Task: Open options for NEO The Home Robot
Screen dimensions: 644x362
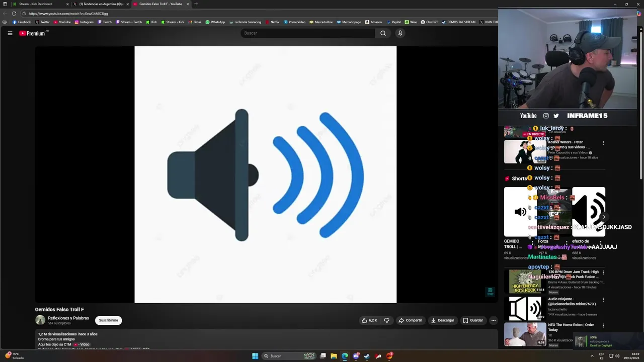Action: pyautogui.click(x=603, y=326)
